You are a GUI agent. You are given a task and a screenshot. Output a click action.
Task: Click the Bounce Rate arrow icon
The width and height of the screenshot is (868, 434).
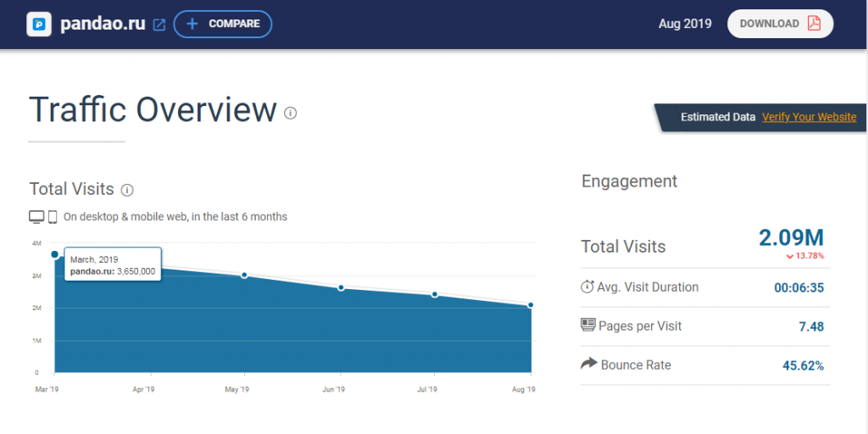[x=588, y=364]
